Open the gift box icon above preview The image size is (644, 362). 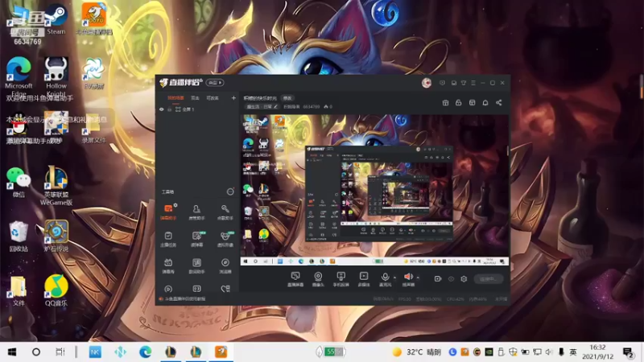tap(446, 103)
